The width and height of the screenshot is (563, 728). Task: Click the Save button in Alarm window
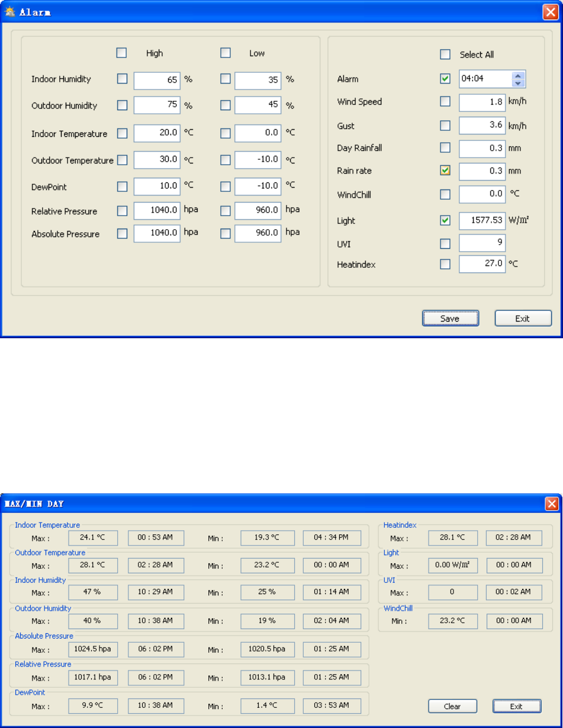click(450, 318)
